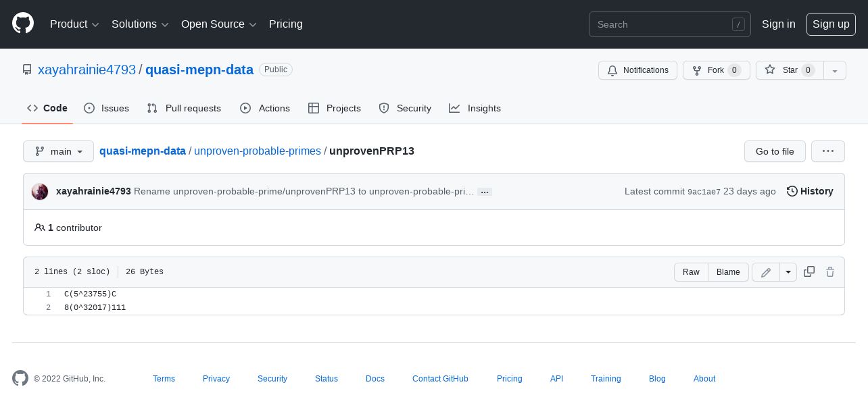
Task: Open commit author xayahrainie4793 link
Action: (x=93, y=191)
